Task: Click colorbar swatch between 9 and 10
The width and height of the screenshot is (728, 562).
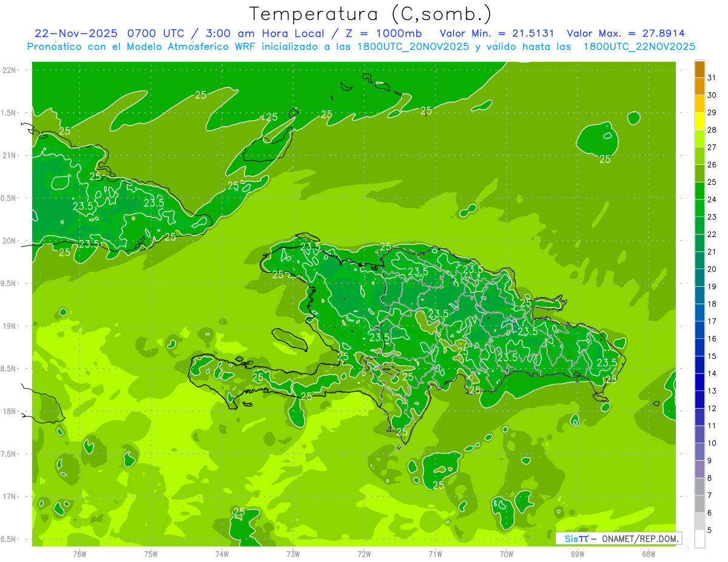Action: tap(699, 452)
